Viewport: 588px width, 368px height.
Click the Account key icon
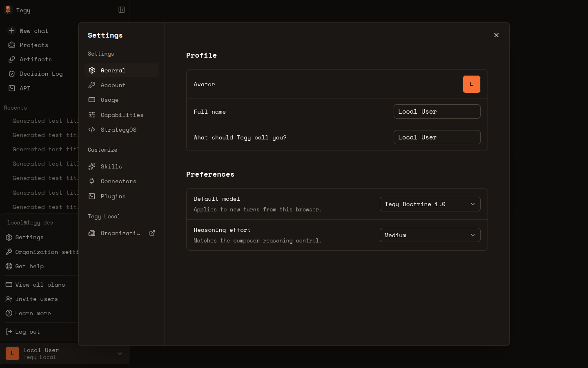pos(92,85)
